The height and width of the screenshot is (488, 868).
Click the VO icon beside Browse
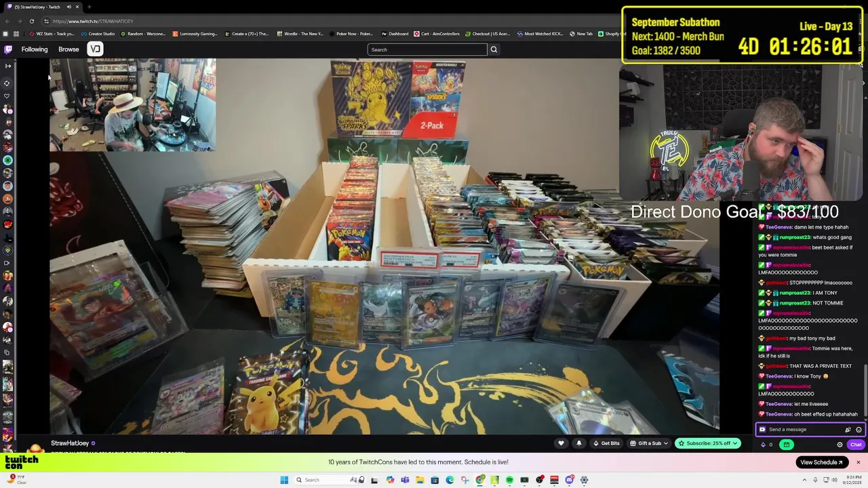click(95, 49)
